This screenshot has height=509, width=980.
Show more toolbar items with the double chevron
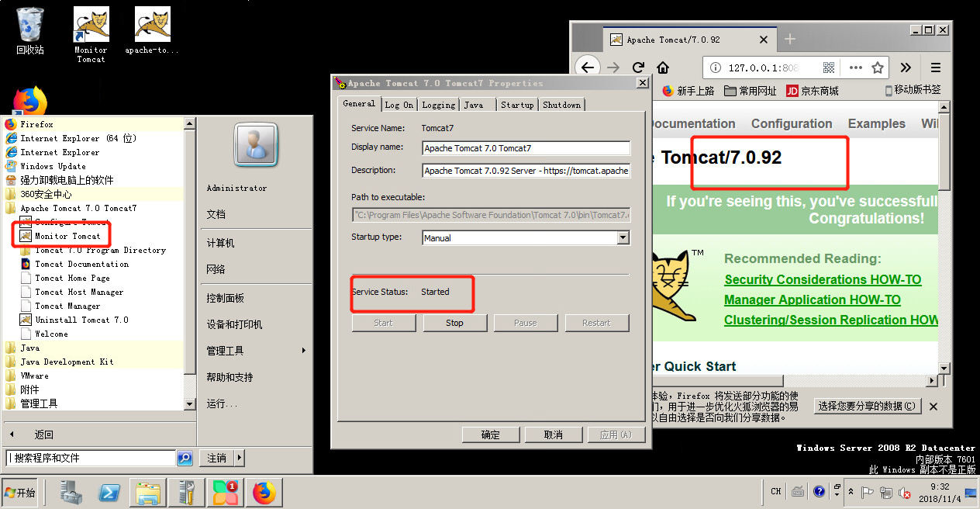(906, 68)
